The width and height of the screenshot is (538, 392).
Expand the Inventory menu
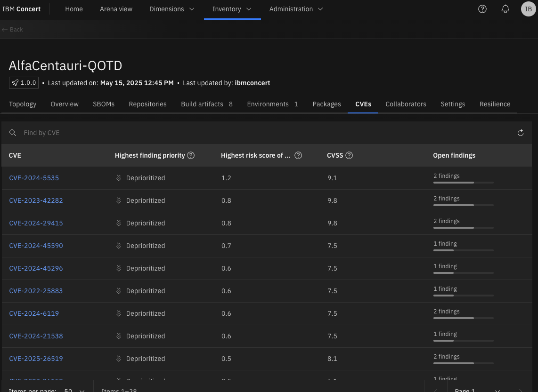pos(232,9)
